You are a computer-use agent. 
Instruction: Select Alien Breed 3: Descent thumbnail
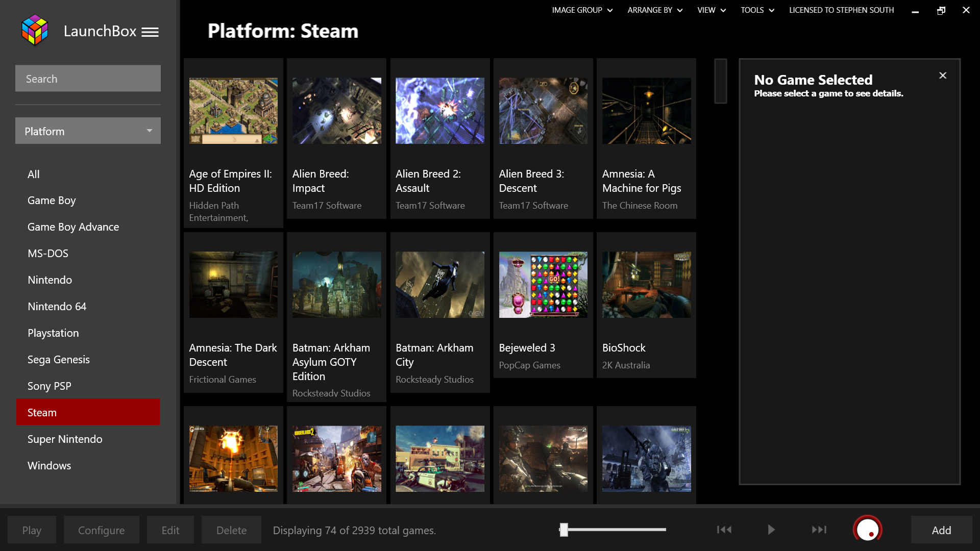(543, 111)
